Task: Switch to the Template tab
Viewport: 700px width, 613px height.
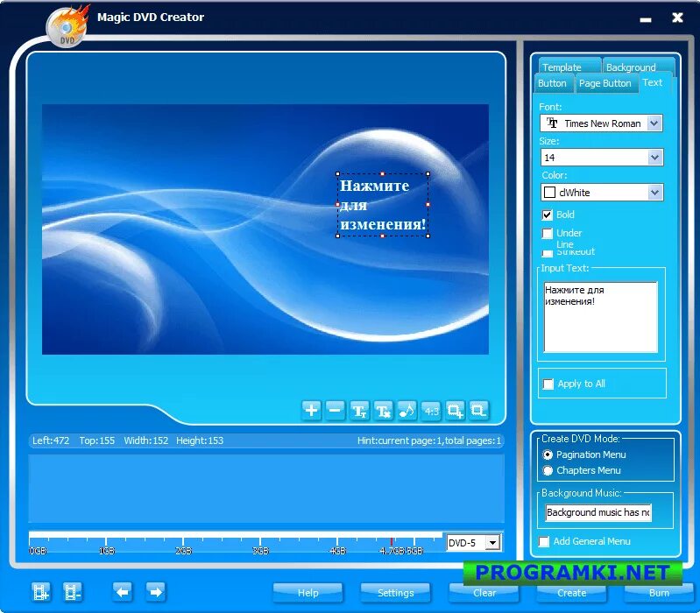Action: [569, 66]
